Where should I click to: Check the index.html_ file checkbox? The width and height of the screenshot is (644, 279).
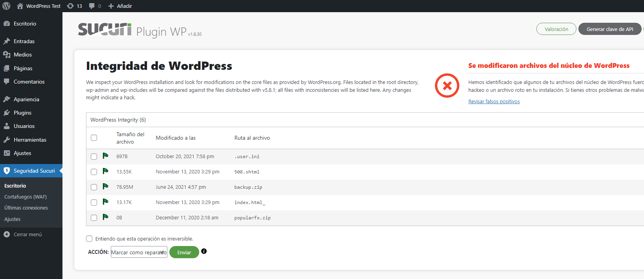94,202
